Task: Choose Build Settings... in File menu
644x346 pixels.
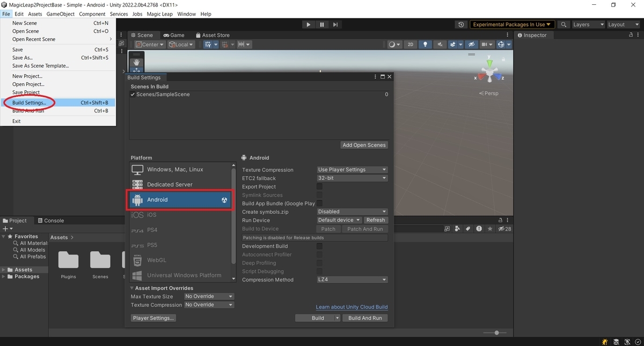Action: tap(59, 103)
